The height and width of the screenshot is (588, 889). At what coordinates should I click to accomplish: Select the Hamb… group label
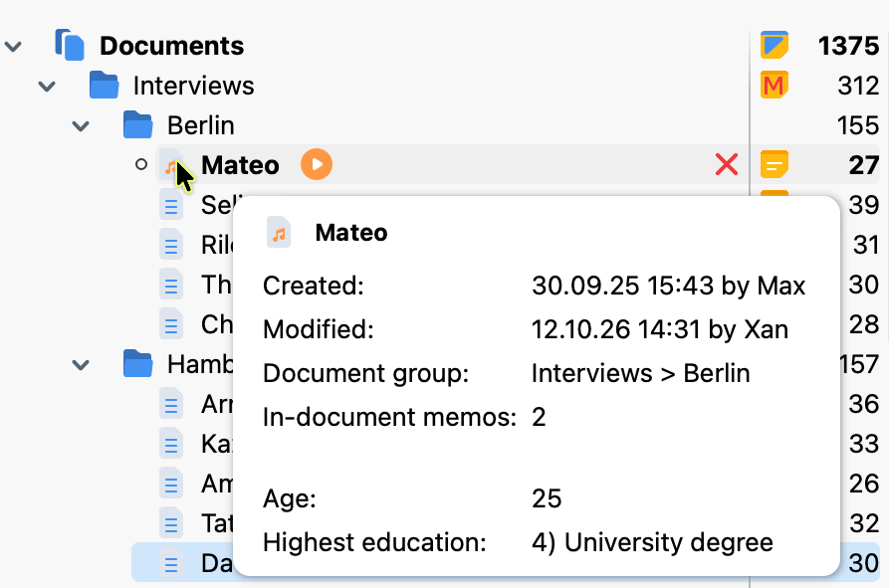point(199,364)
